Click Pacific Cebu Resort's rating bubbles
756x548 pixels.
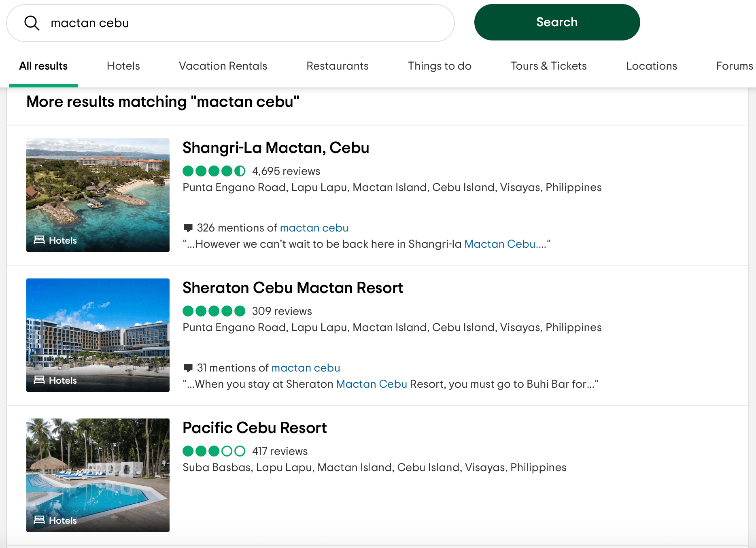[214, 451]
